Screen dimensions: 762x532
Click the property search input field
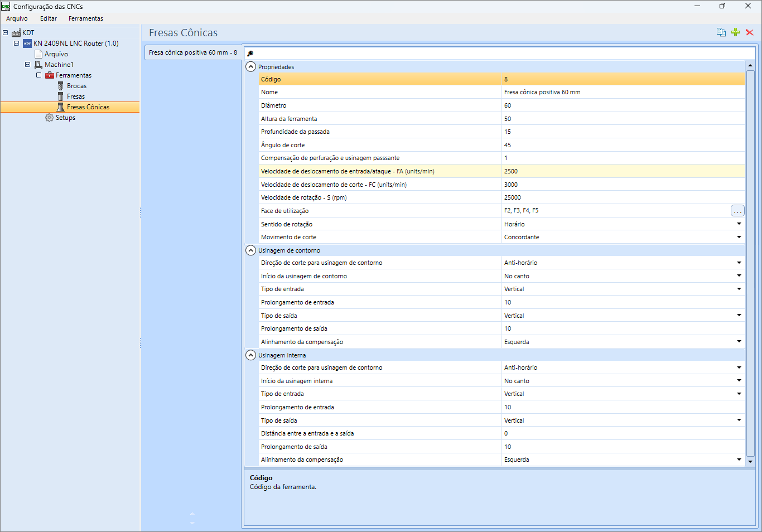(x=504, y=54)
